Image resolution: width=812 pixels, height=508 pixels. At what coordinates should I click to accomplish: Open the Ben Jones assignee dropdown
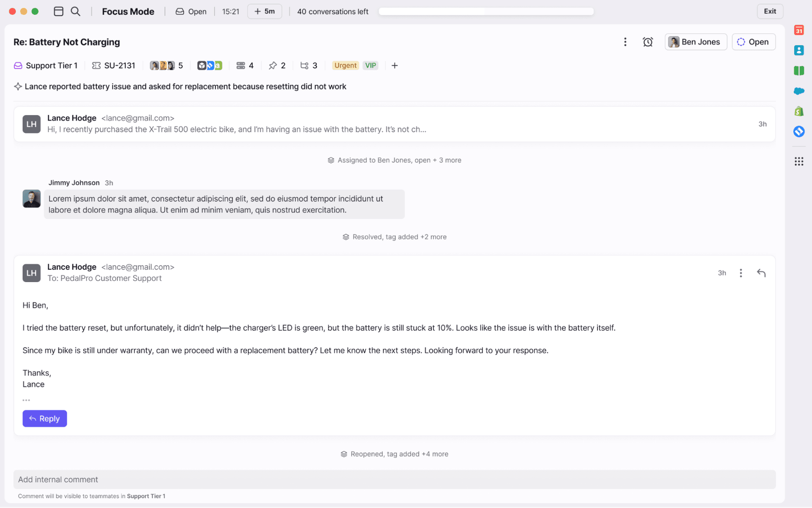tap(695, 42)
